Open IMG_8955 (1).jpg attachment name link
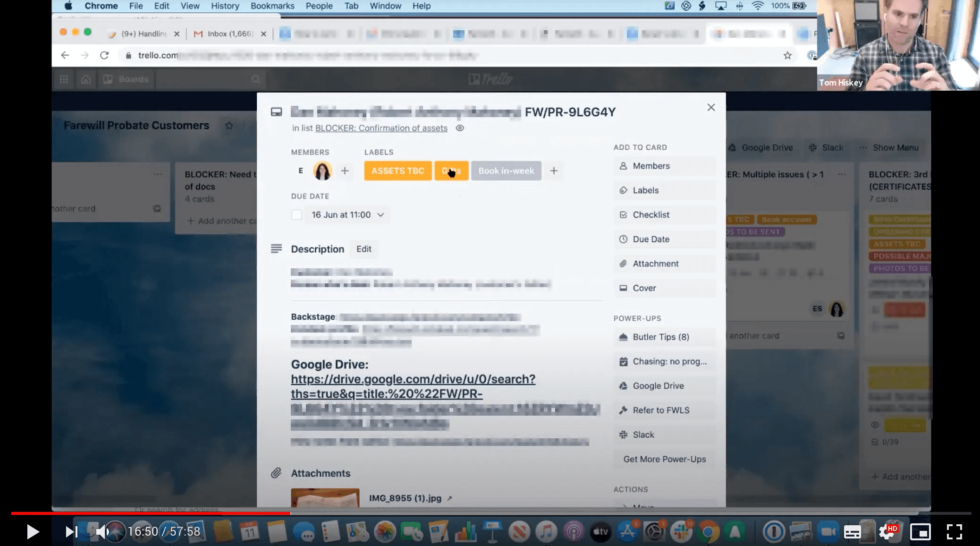The height and width of the screenshot is (546, 980). 405,498
